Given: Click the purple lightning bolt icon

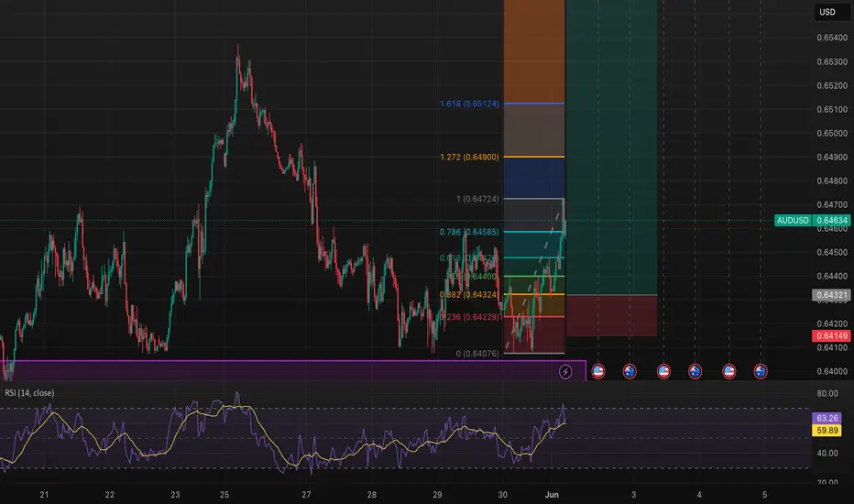Looking at the screenshot, I should click(x=565, y=372).
